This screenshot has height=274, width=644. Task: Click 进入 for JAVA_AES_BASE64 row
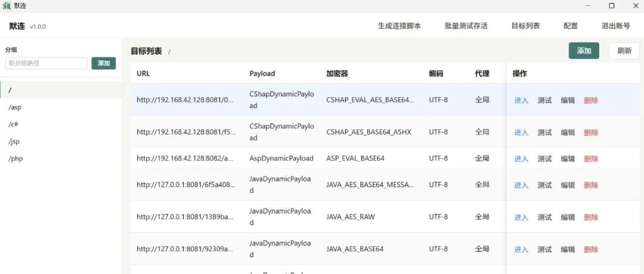point(521,250)
